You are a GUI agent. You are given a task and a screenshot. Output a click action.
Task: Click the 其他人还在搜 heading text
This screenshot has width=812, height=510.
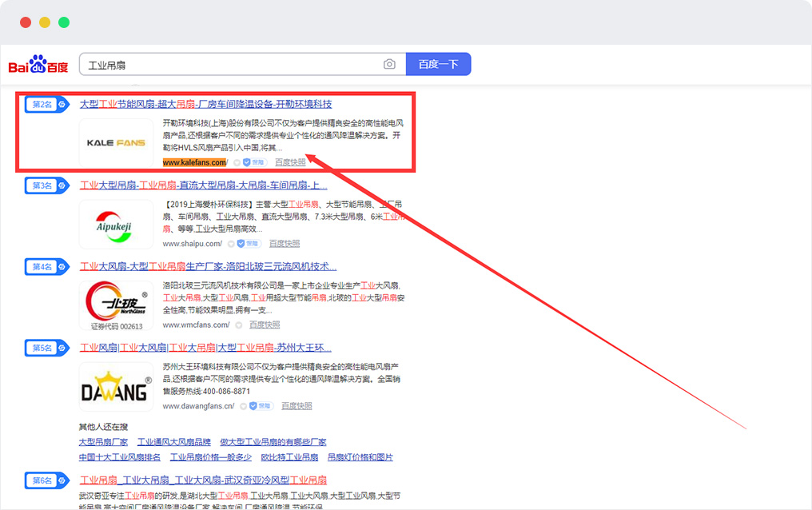pyautogui.click(x=103, y=427)
